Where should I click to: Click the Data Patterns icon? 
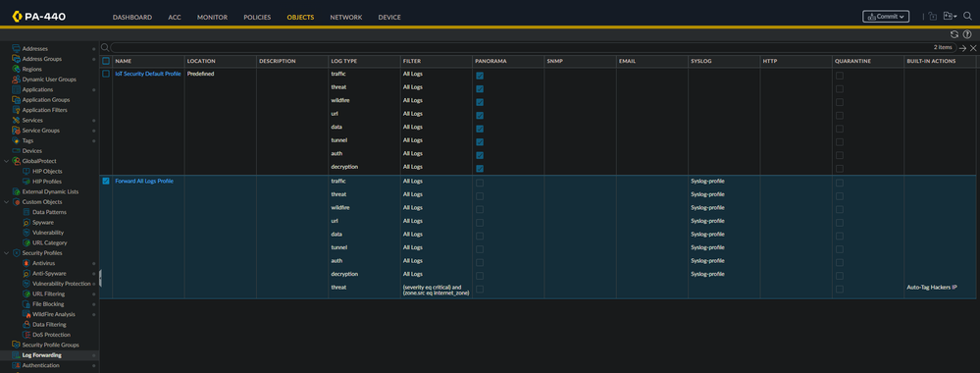pyautogui.click(x=26, y=212)
